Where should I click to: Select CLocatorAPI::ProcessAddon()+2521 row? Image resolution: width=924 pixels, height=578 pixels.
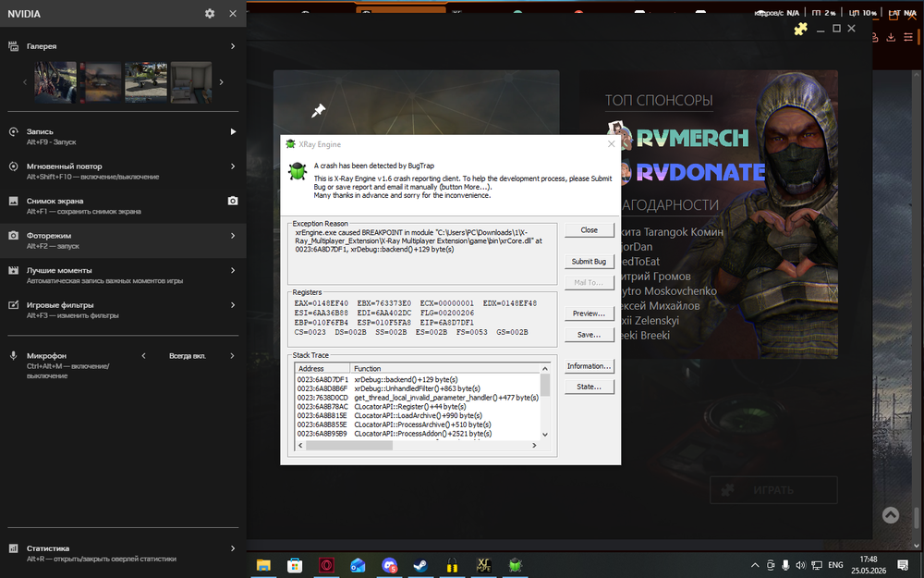coord(418,434)
